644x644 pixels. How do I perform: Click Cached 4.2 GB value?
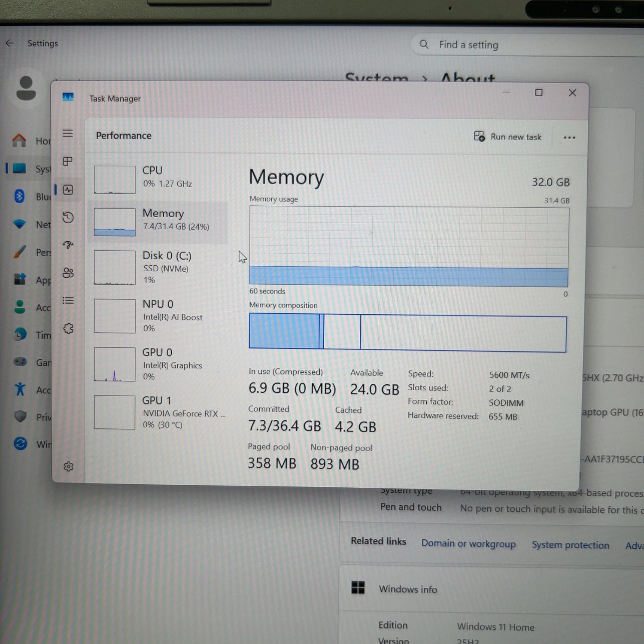point(355,427)
